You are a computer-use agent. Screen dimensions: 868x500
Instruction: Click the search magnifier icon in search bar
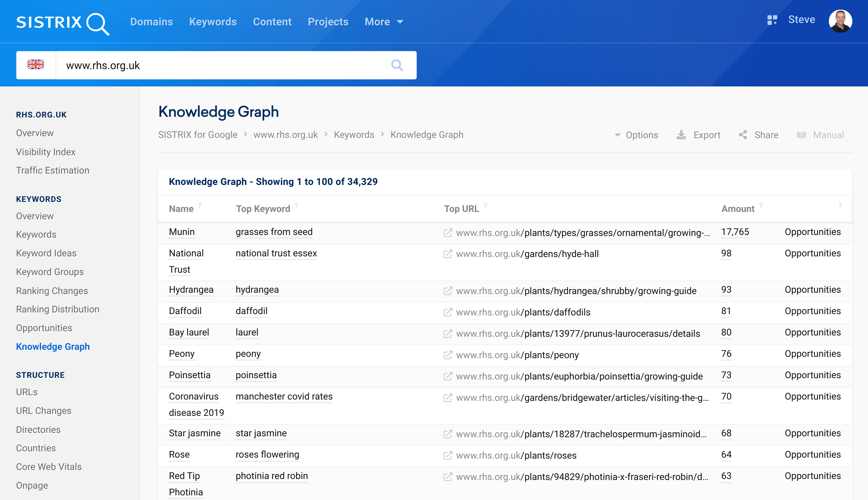(x=397, y=65)
